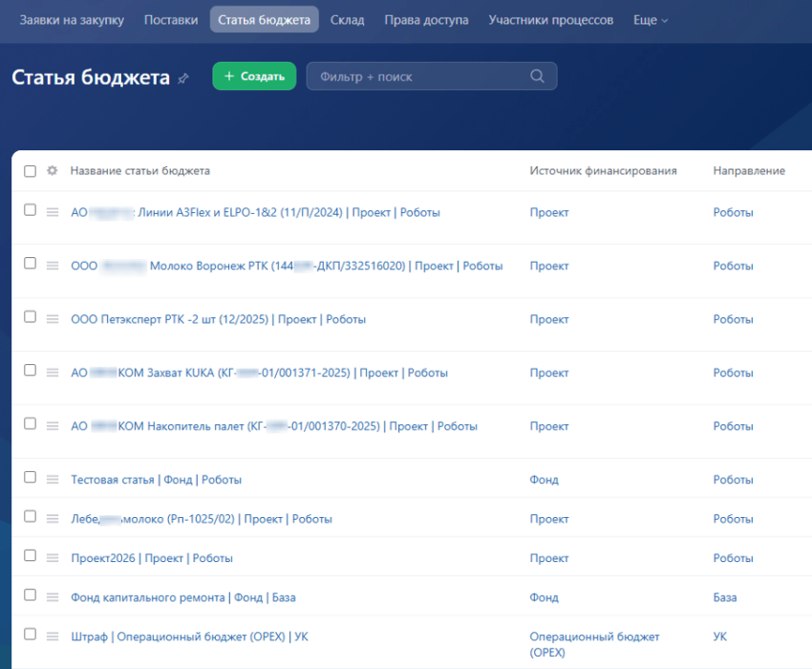Open the Молоко Воронеж РТК budget item link

(287, 266)
